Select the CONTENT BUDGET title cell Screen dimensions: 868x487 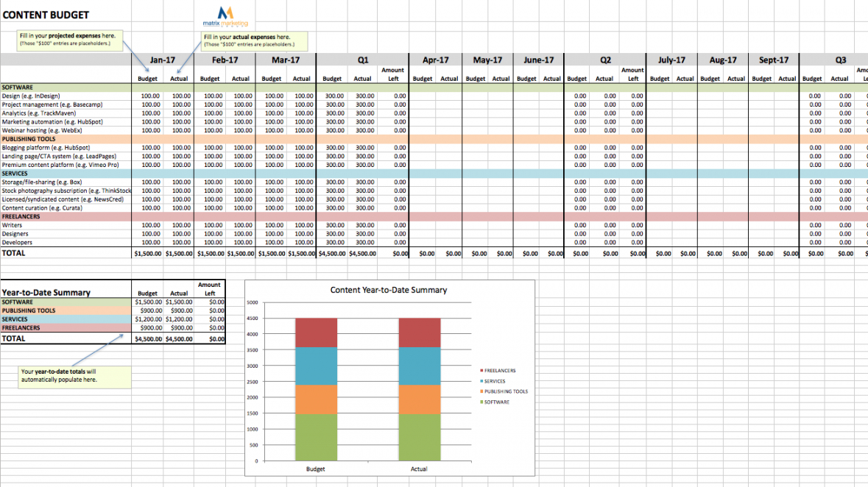(x=46, y=15)
